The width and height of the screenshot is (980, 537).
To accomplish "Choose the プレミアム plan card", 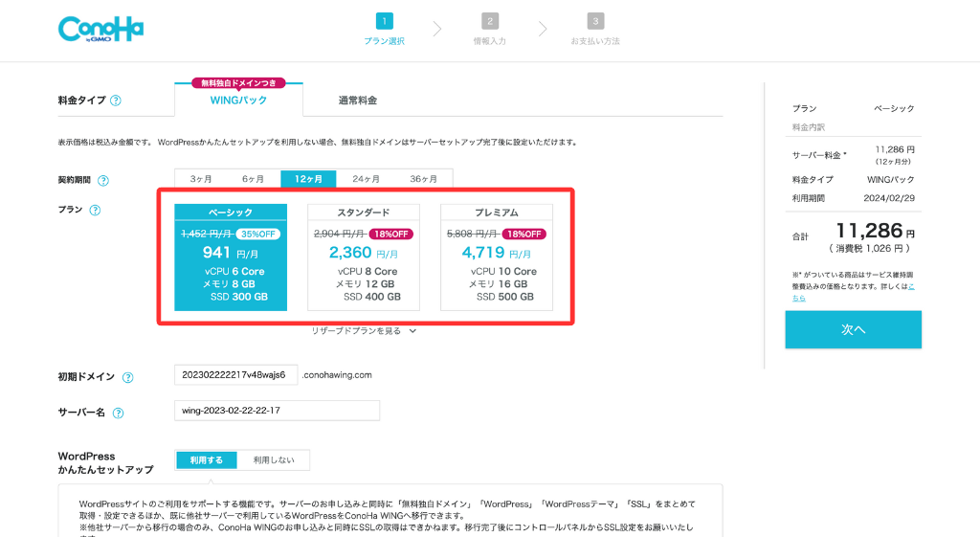I will tap(497, 257).
